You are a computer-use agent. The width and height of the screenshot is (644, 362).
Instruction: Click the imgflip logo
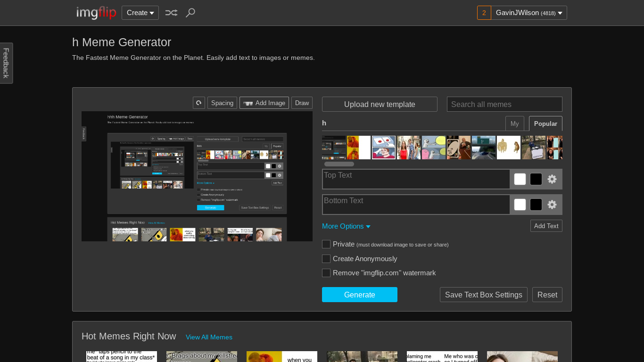(96, 13)
